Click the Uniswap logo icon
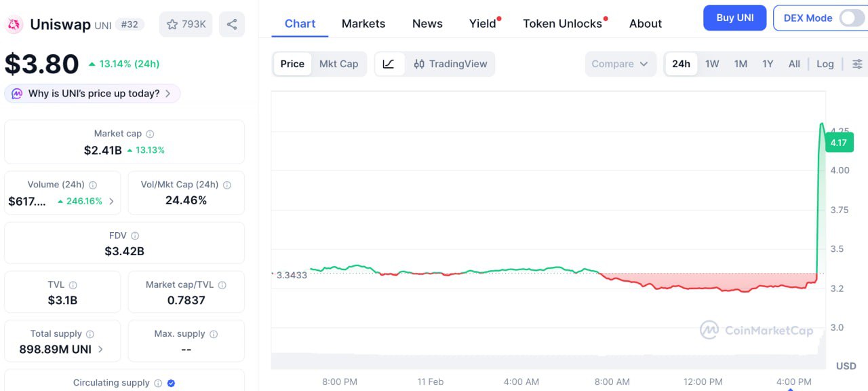Image resolution: width=868 pixels, height=391 pixels. pyautogui.click(x=13, y=25)
